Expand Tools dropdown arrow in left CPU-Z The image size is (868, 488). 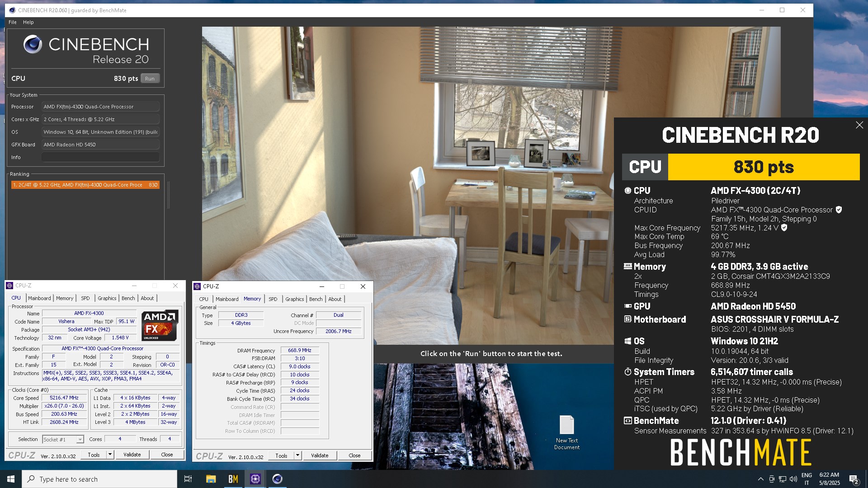coord(110,455)
